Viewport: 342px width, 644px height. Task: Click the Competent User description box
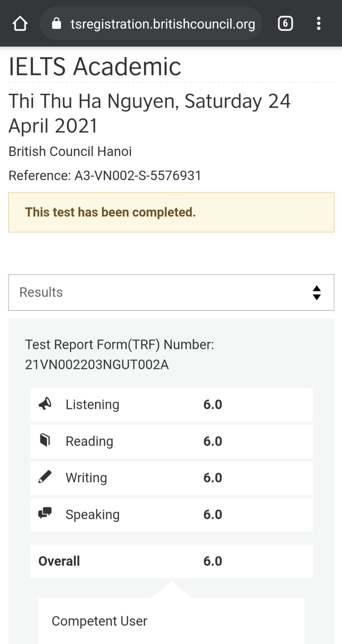click(x=171, y=621)
